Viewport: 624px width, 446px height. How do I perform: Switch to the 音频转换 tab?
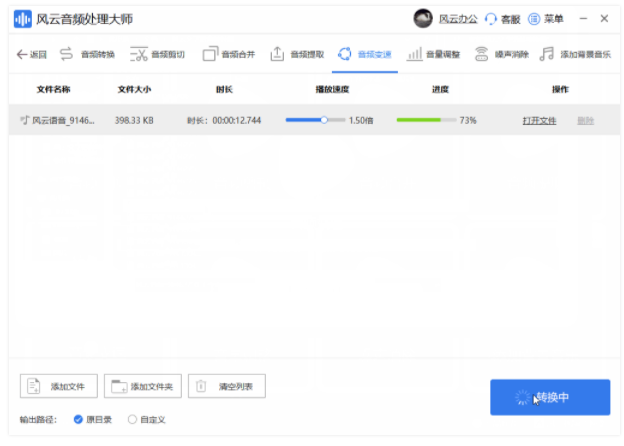pos(87,54)
